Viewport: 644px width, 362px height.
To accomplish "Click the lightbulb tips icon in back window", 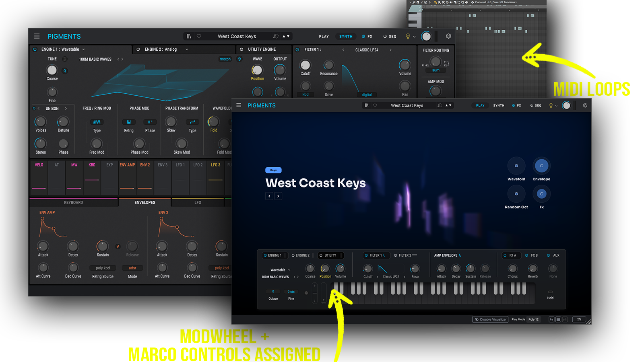I will point(408,36).
